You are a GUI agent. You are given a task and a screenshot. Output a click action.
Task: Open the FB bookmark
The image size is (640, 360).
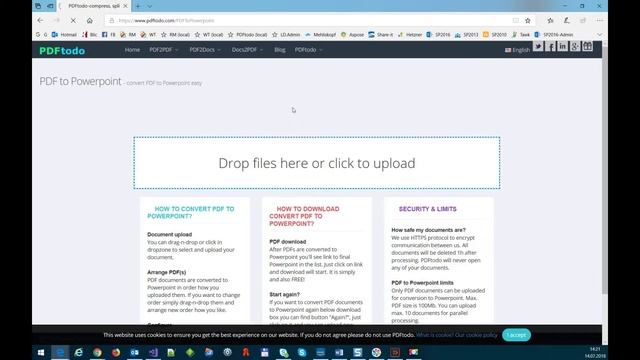coord(109,35)
